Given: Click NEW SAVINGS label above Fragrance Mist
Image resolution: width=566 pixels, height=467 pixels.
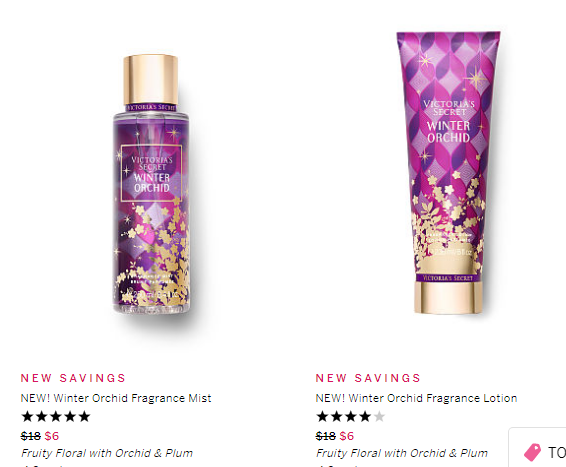Looking at the screenshot, I should coord(73,378).
